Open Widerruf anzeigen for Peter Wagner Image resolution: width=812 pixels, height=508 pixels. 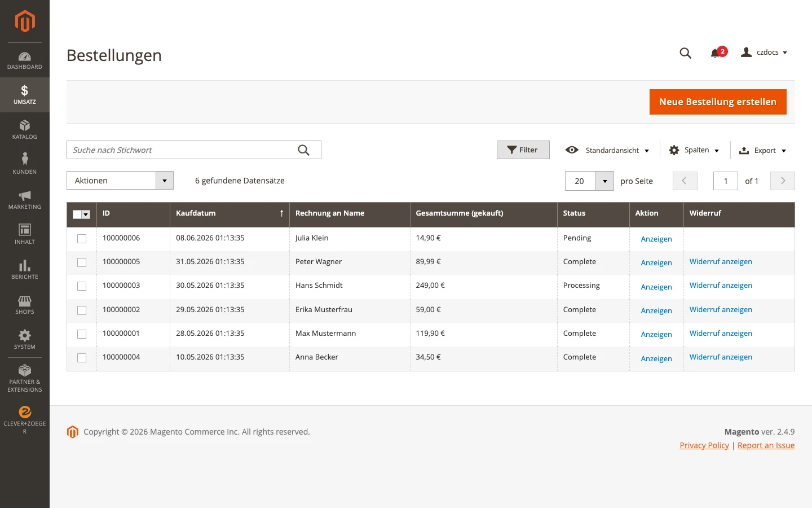721,262
